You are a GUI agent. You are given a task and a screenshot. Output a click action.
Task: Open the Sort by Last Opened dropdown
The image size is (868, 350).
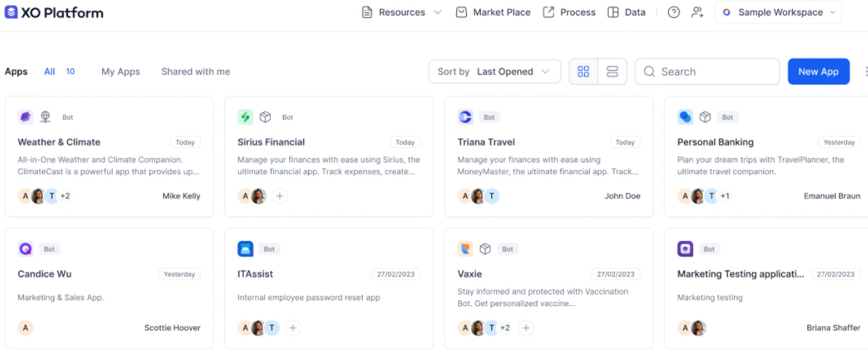pyautogui.click(x=495, y=71)
